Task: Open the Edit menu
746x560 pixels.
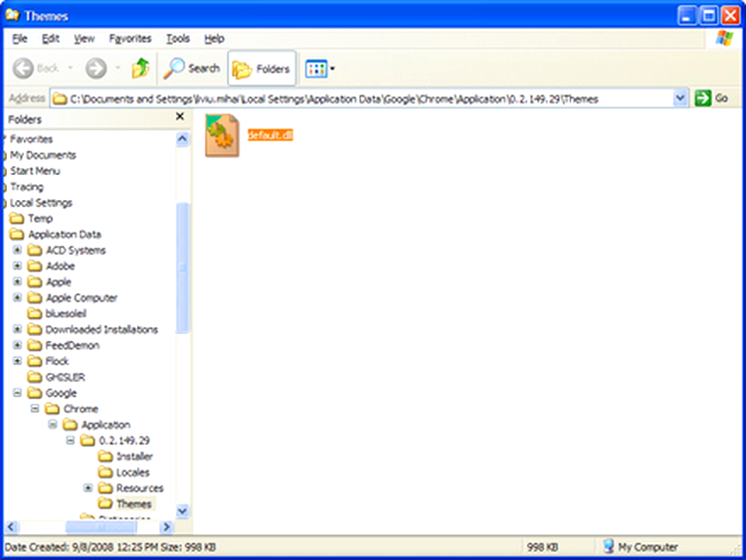Action: point(51,39)
